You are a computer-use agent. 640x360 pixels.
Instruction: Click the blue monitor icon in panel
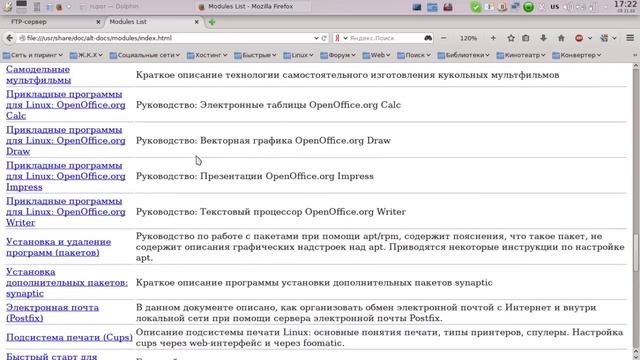[x=417, y=7]
